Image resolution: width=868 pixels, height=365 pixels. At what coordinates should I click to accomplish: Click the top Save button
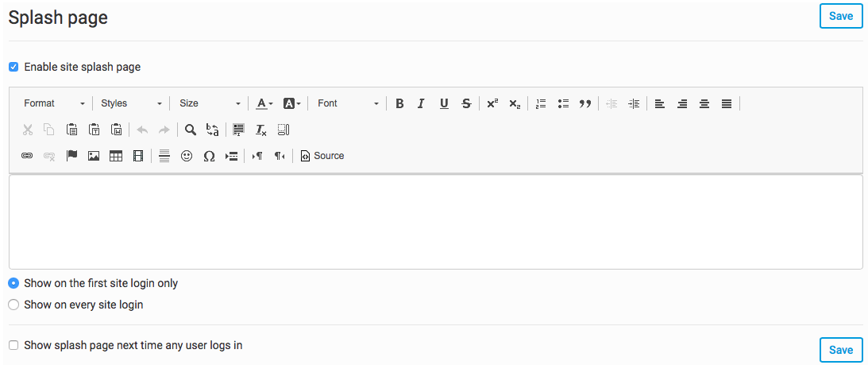(x=840, y=16)
